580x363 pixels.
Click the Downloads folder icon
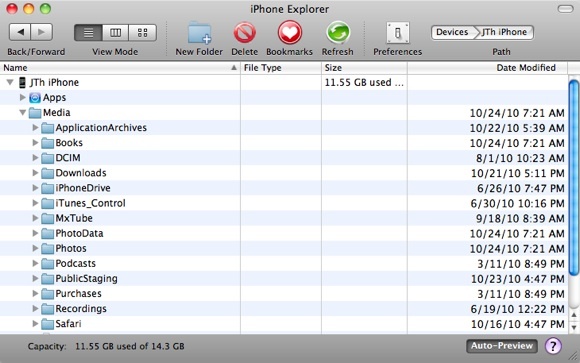tap(47, 173)
